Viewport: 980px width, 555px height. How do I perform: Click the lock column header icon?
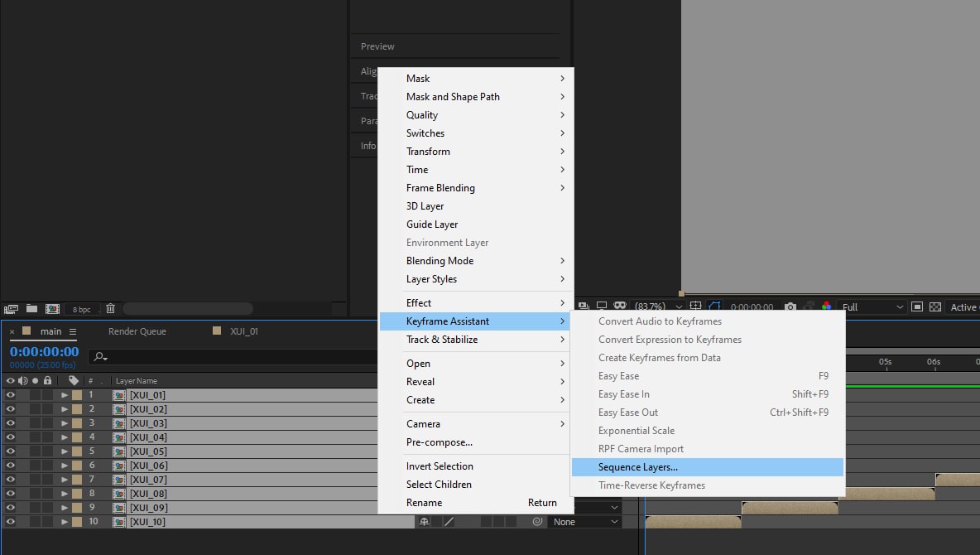click(47, 380)
